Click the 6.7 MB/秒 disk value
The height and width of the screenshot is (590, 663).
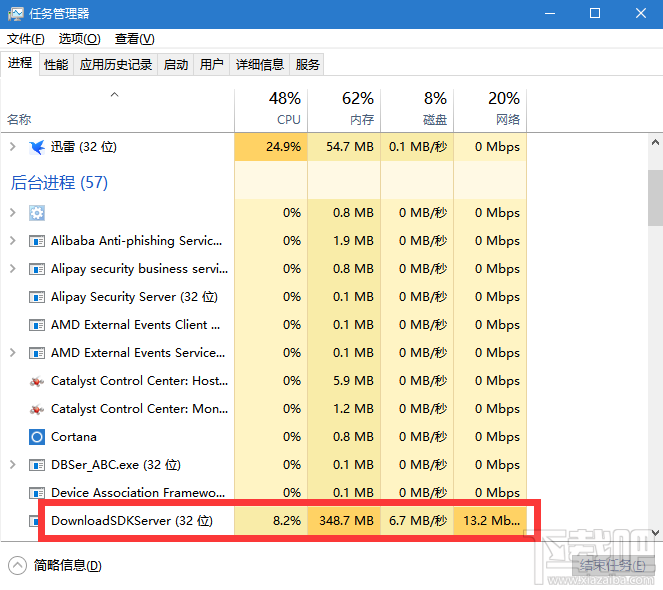point(418,520)
